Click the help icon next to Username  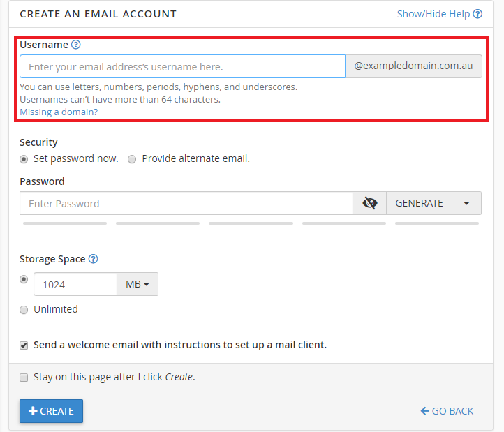[x=76, y=45]
